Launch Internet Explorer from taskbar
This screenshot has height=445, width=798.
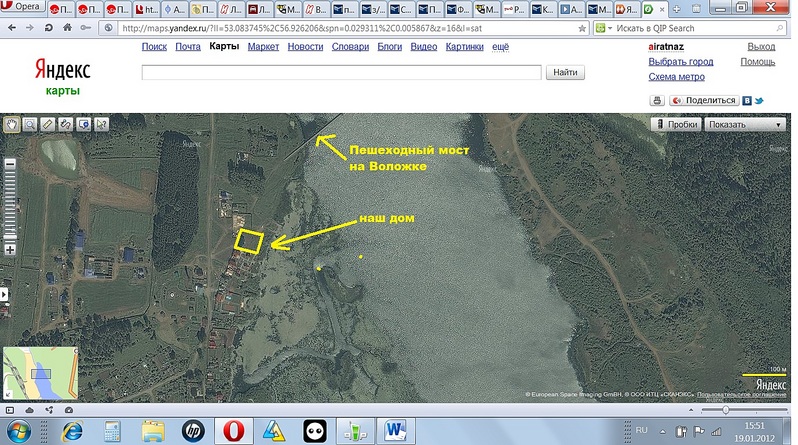tap(72, 431)
